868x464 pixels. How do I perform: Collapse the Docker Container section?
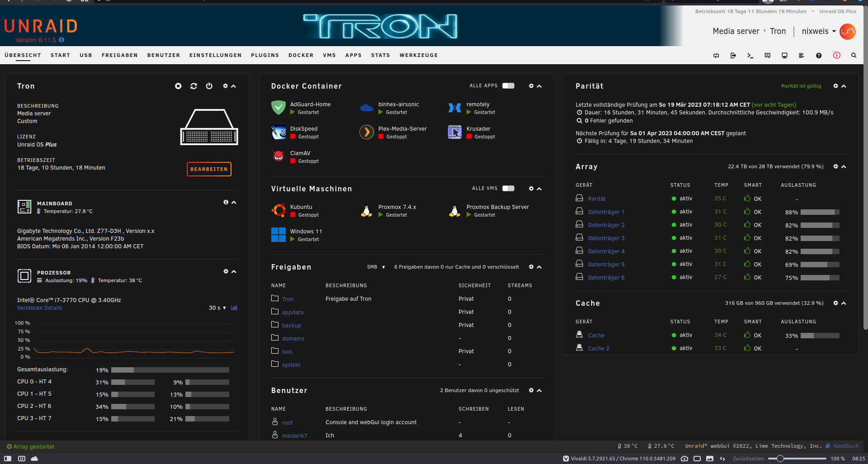(539, 86)
